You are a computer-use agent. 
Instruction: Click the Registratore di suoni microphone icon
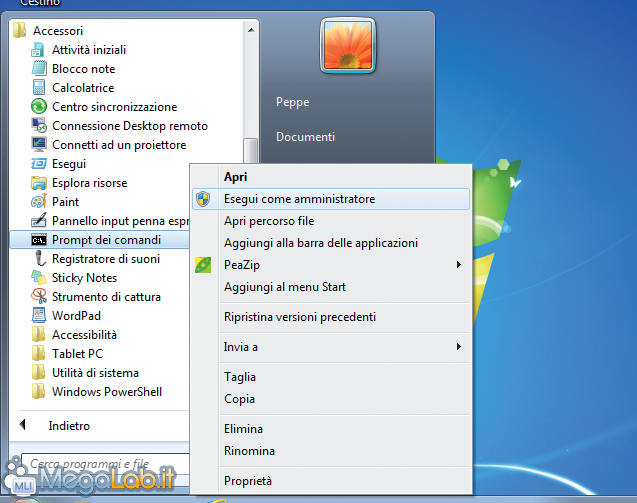click(x=39, y=259)
